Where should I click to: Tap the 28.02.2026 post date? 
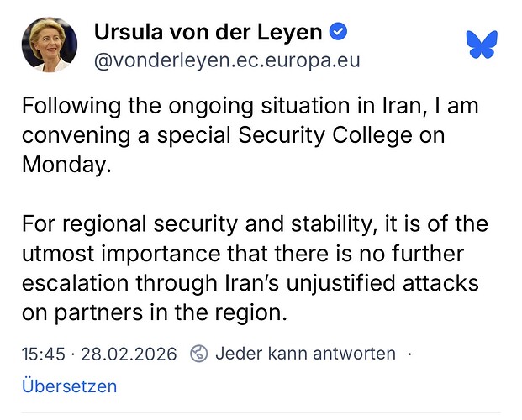tap(129, 354)
